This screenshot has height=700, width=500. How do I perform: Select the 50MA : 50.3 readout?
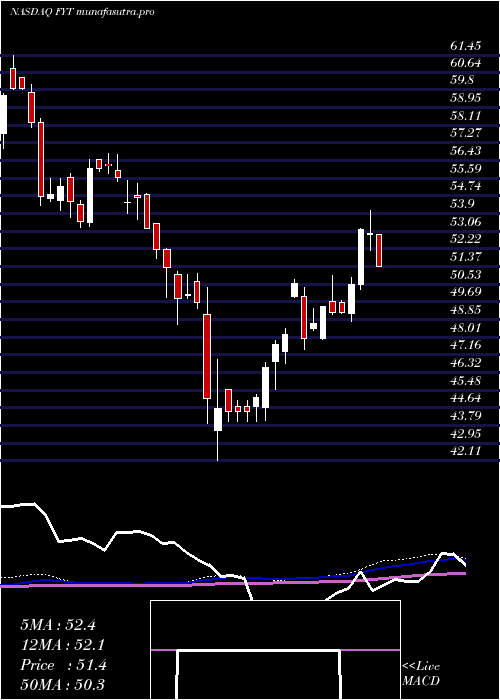pos(62,685)
